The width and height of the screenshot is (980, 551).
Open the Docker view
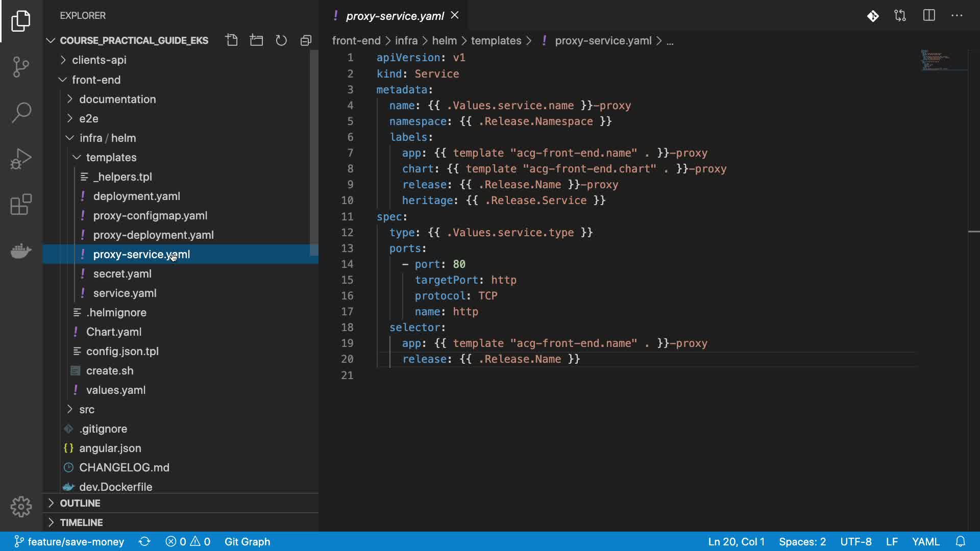(x=21, y=251)
